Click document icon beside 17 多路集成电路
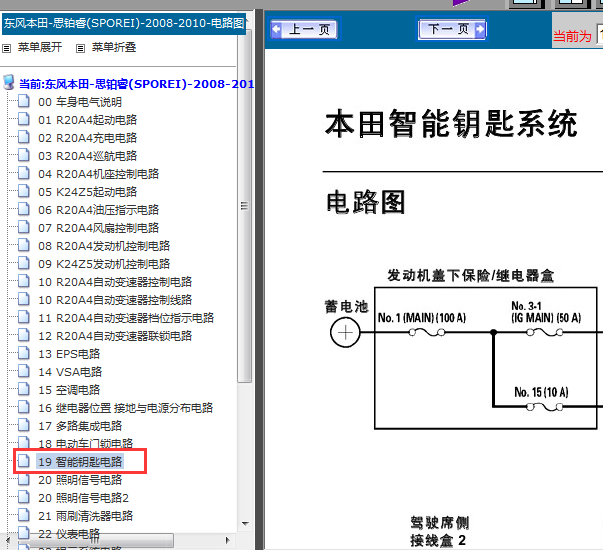 point(23,425)
